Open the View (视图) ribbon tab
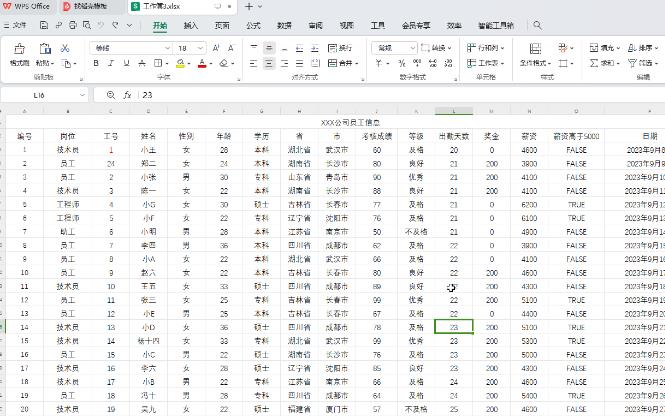The image size is (665, 416). click(346, 25)
